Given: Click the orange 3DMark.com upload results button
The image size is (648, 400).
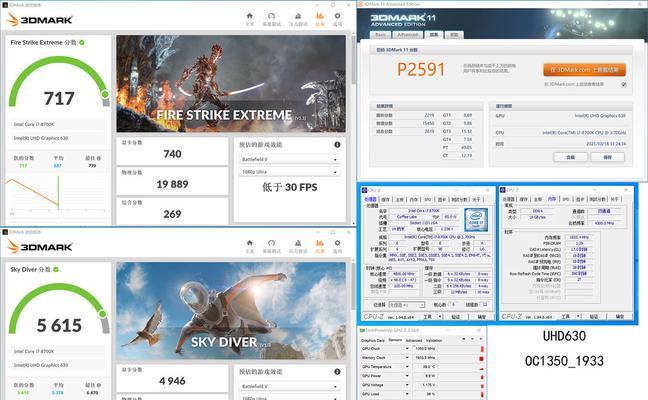Looking at the screenshot, I should click(x=584, y=70).
